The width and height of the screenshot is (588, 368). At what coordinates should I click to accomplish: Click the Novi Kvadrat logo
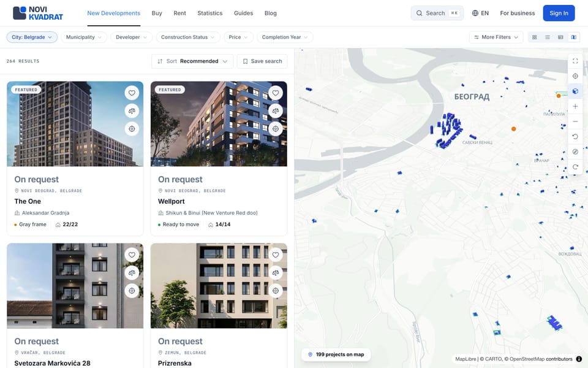(x=38, y=13)
